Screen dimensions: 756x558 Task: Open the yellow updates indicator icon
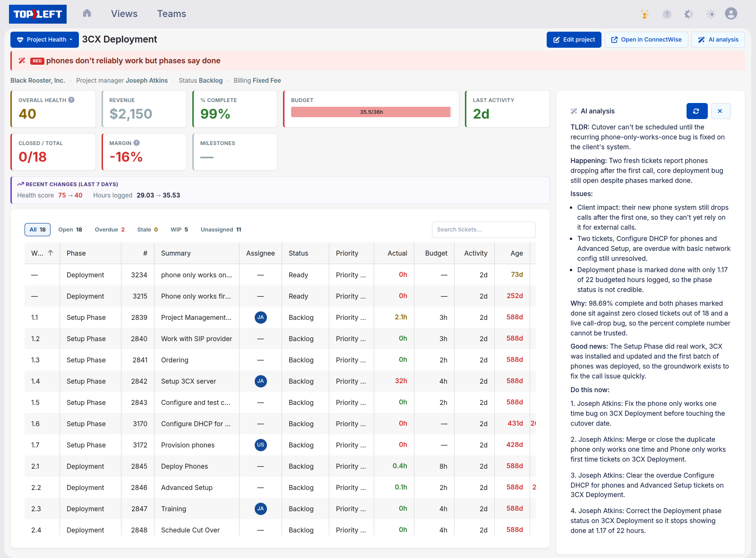tap(645, 14)
